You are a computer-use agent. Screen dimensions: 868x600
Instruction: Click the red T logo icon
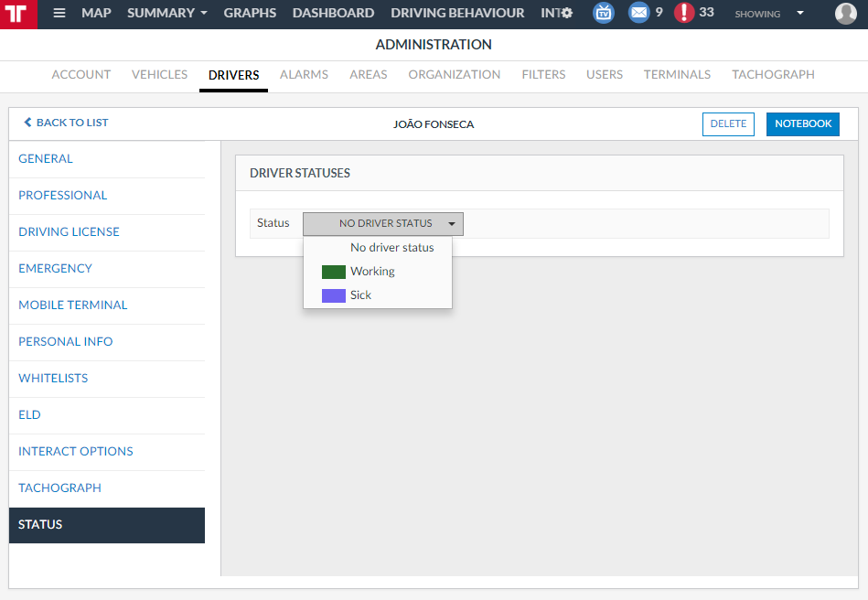coord(18,14)
